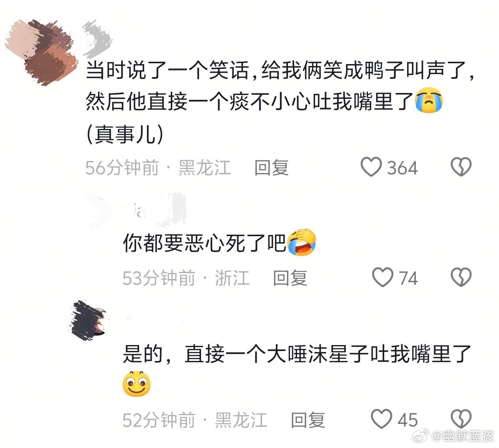Dislike the bottom 黑龙江 reply
499x448 pixels.
pos(461,419)
